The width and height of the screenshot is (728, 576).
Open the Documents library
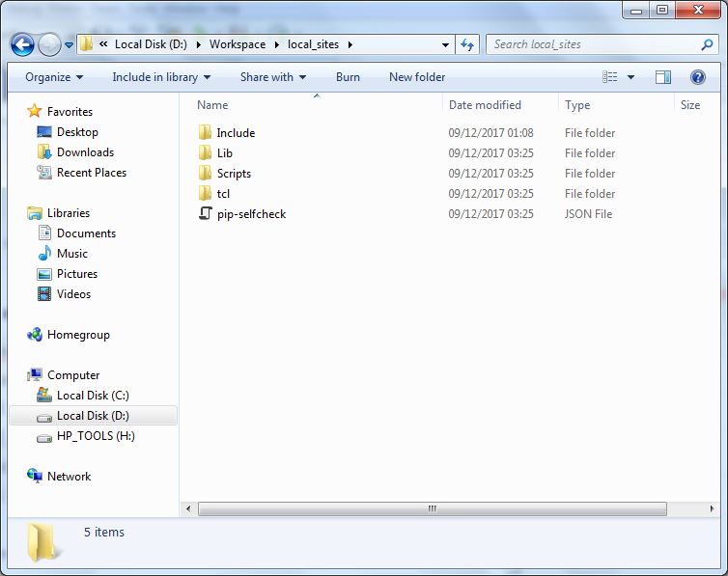coord(86,233)
